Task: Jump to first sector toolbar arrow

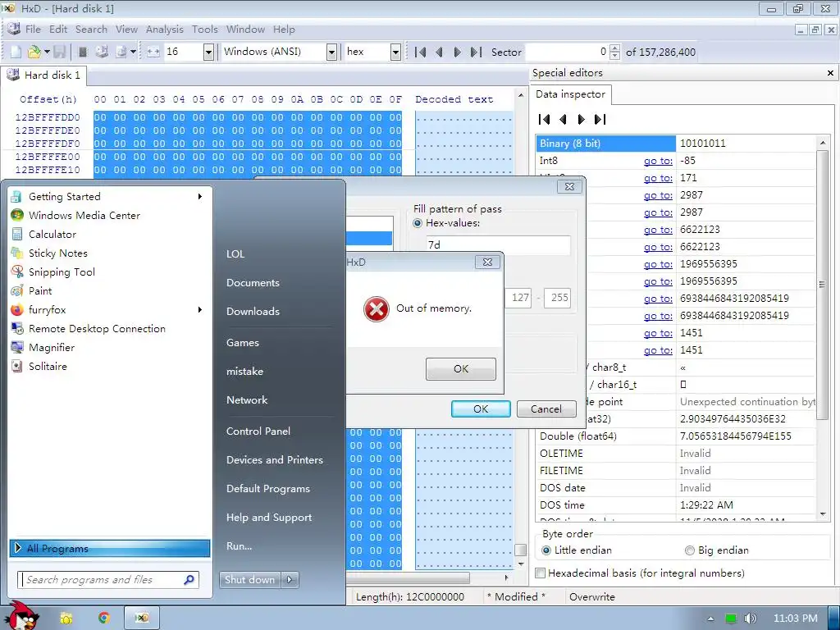Action: (x=421, y=52)
